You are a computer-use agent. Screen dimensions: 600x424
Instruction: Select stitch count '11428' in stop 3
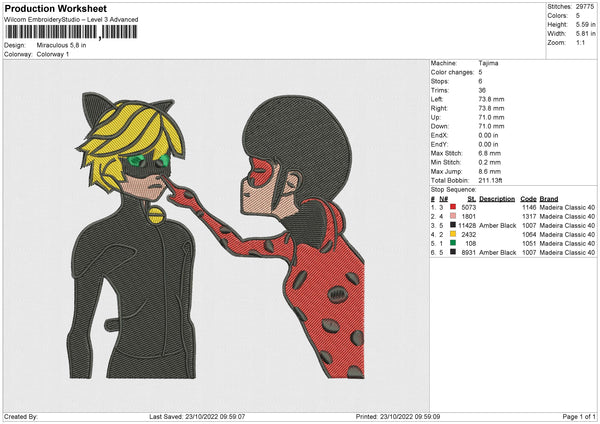[x=467, y=226]
